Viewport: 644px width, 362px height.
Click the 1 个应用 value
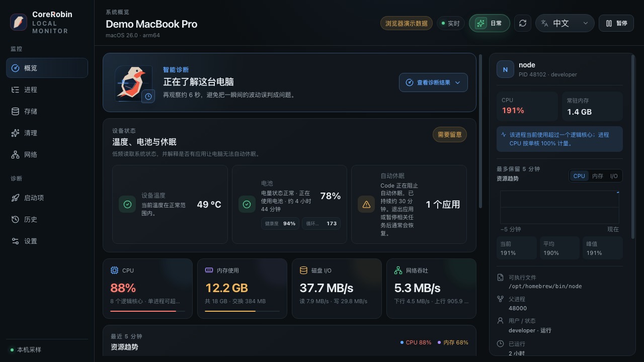point(443,204)
